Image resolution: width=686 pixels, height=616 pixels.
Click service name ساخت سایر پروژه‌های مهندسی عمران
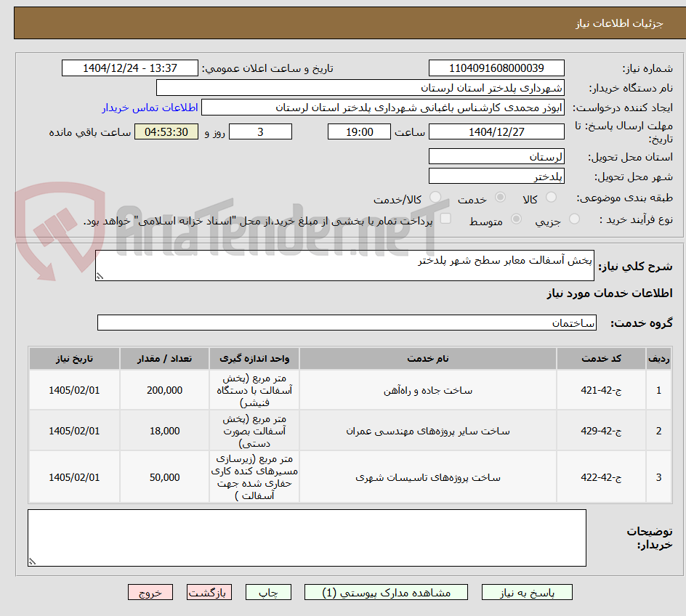point(428,431)
